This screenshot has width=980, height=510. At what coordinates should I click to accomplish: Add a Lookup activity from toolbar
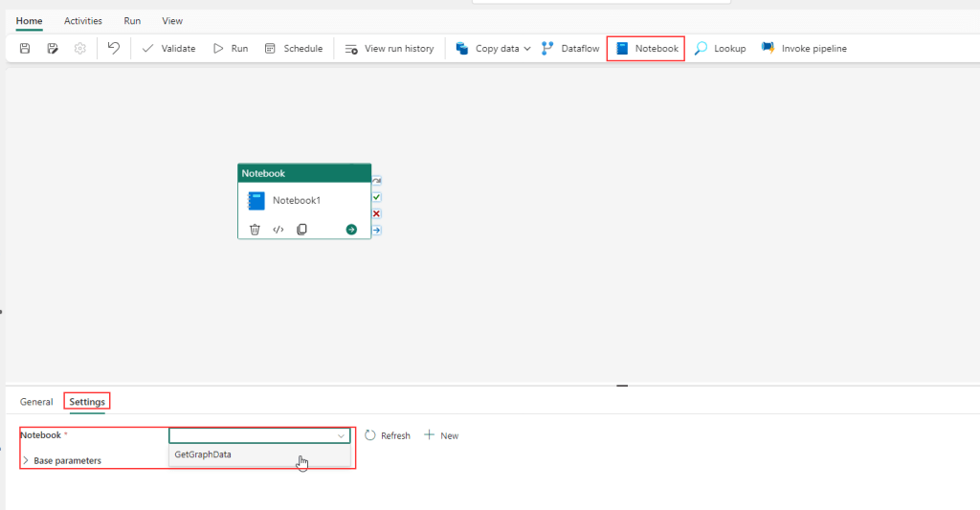coord(720,49)
